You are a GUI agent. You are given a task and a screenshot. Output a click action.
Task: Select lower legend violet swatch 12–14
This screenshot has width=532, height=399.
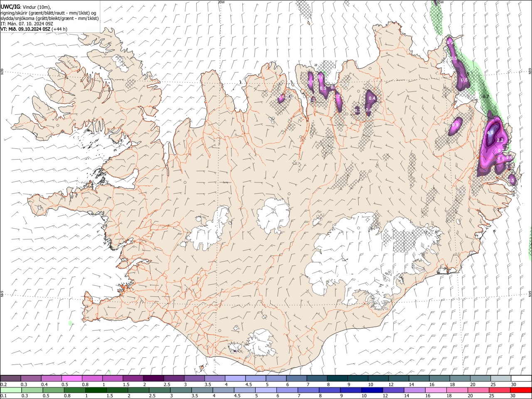click(393, 390)
